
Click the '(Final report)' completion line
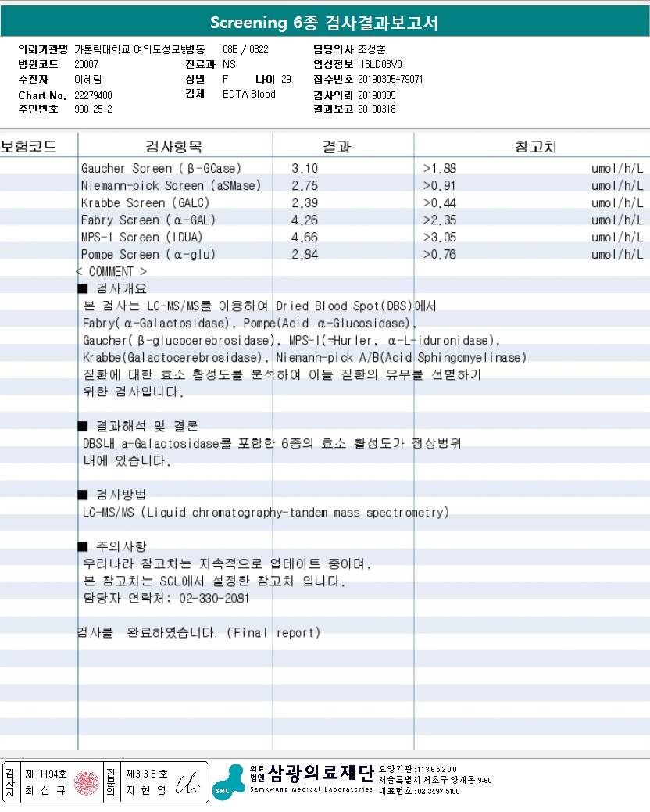click(x=198, y=633)
